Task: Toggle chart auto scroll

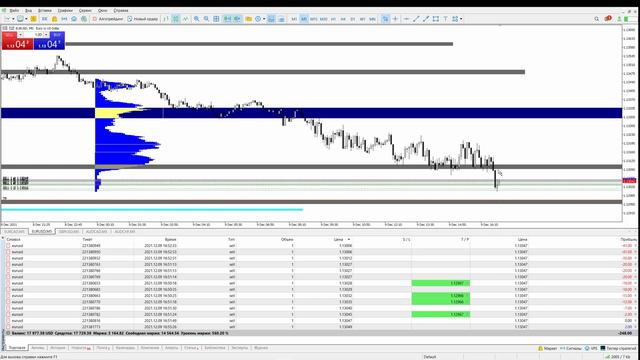Action: point(227,19)
